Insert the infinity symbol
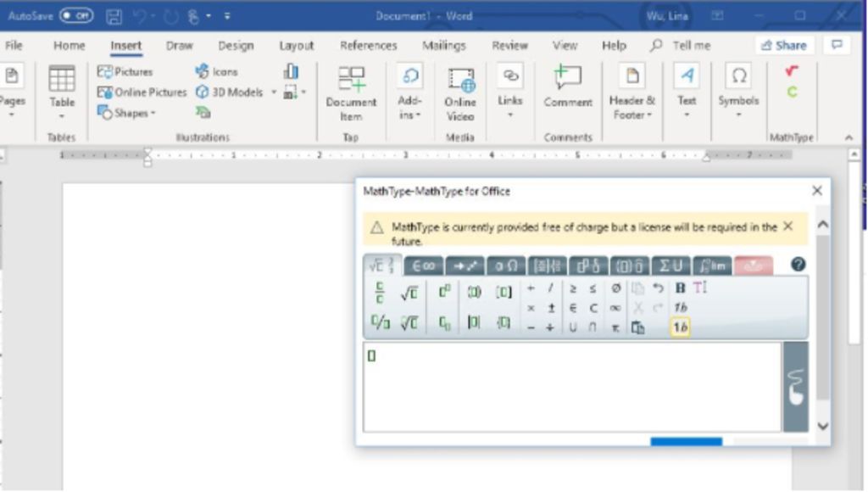The image size is (868, 492). pyautogui.click(x=615, y=308)
